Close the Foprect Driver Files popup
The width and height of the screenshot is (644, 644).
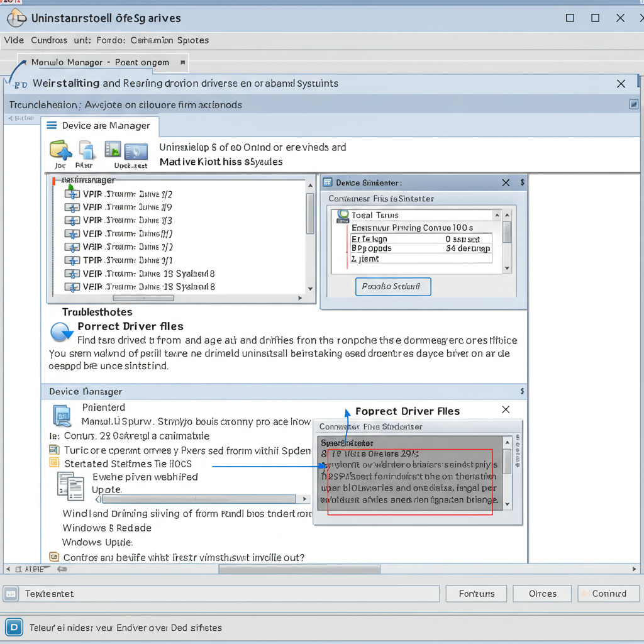click(506, 409)
